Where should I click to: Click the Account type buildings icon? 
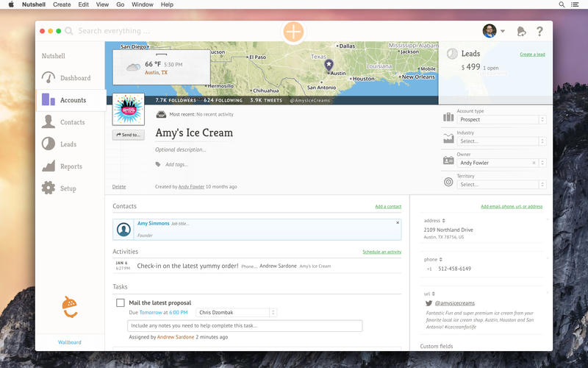point(448,117)
